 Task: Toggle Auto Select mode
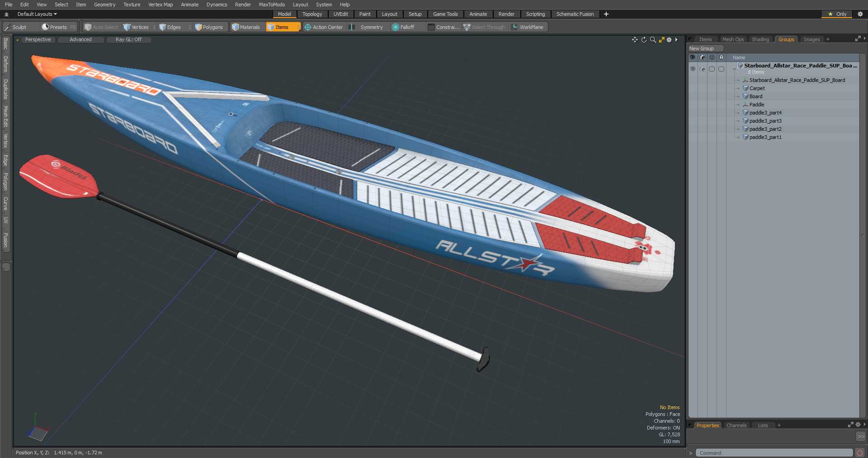tap(101, 27)
